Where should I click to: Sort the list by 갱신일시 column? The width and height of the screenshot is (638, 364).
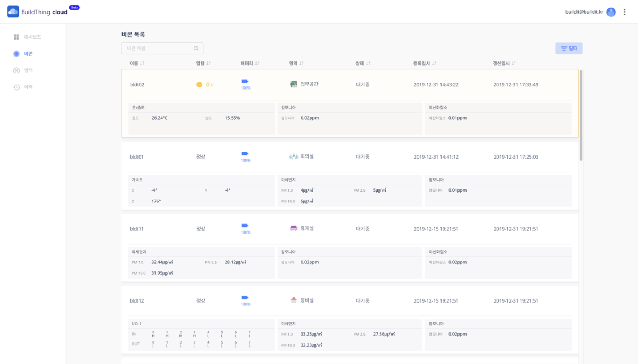tap(504, 63)
